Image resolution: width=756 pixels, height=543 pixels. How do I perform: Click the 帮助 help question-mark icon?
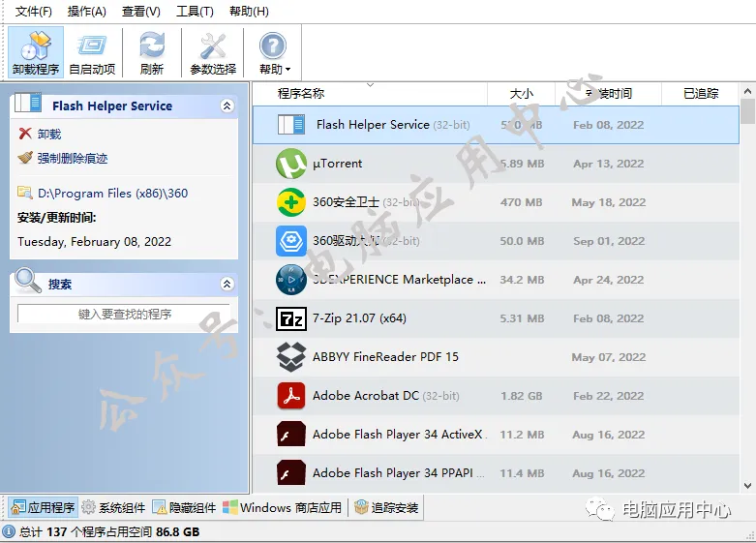point(272,46)
